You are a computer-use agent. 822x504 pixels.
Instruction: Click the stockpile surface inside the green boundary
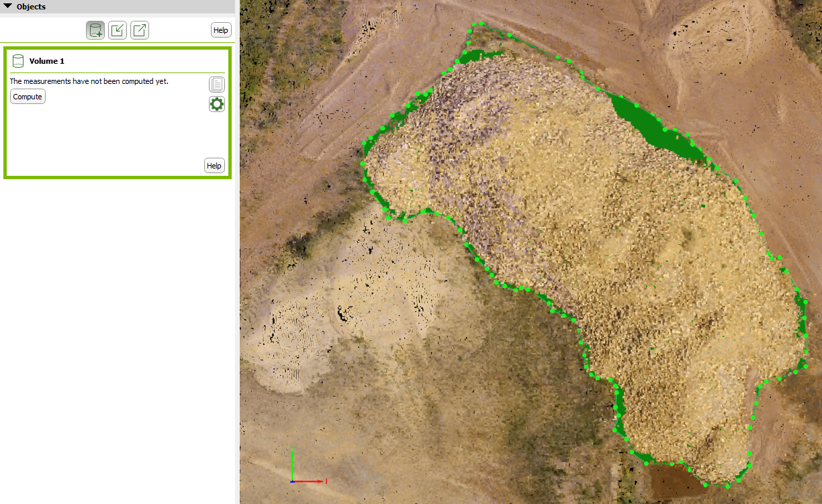[x=604, y=235]
